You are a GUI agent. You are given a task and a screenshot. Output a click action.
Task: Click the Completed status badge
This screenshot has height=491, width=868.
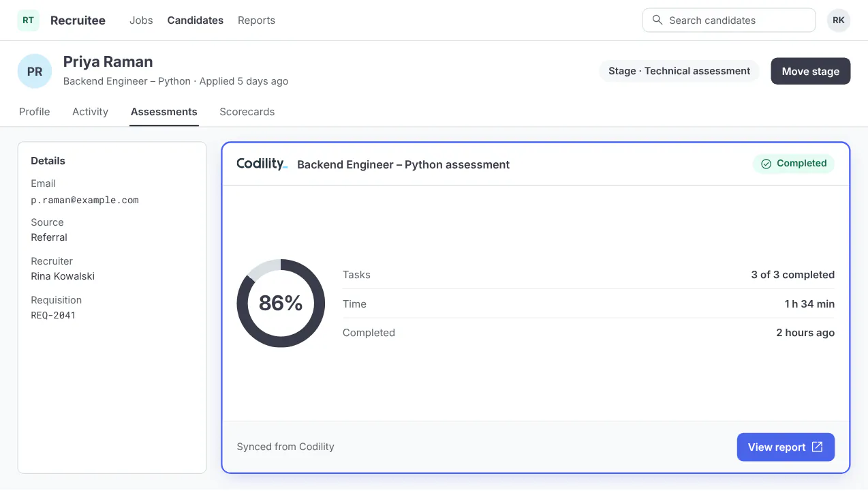794,164
